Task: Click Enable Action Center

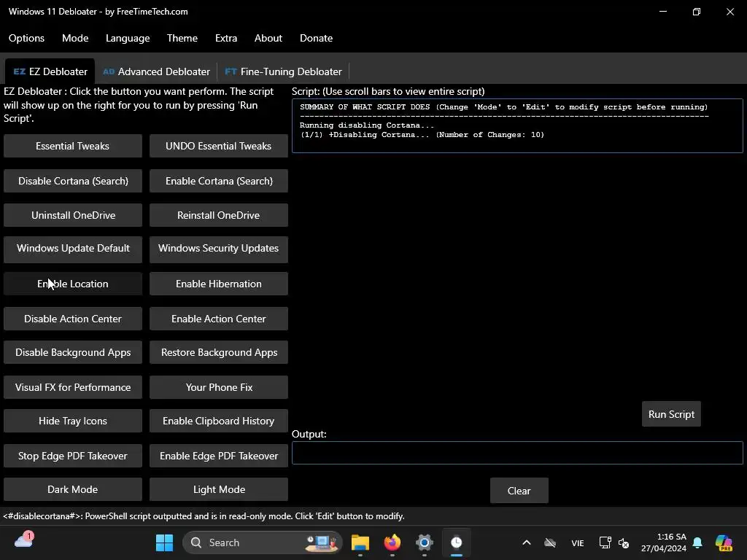Action: 219,319
